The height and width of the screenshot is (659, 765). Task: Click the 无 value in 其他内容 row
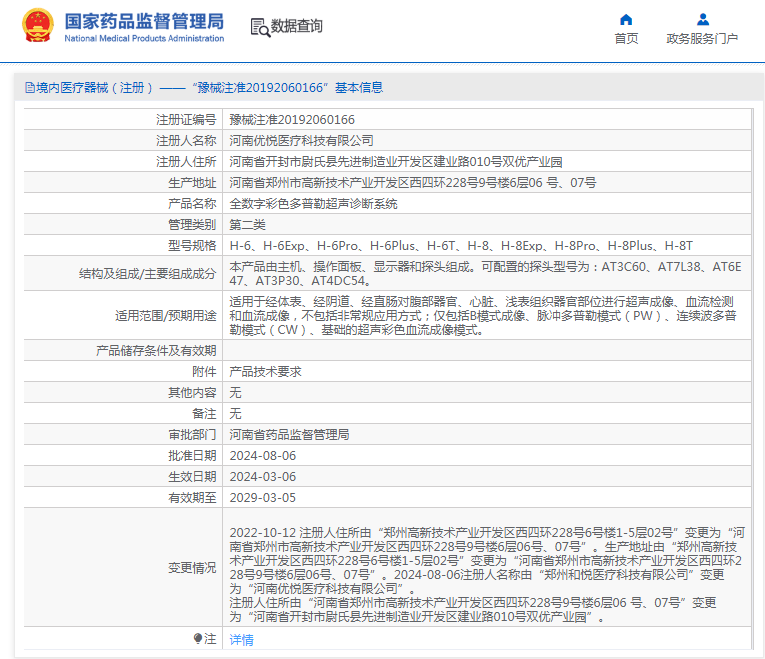tap(235, 393)
